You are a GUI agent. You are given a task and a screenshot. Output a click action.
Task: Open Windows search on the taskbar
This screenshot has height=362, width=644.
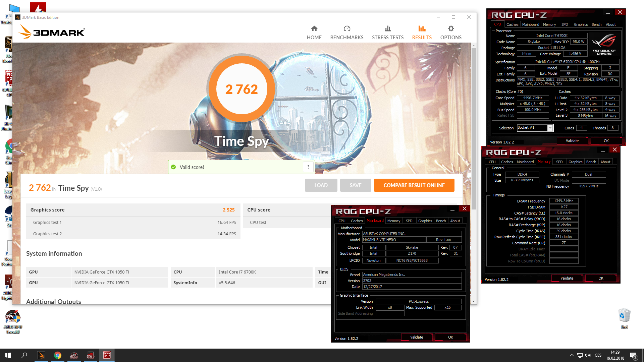pos(24,355)
